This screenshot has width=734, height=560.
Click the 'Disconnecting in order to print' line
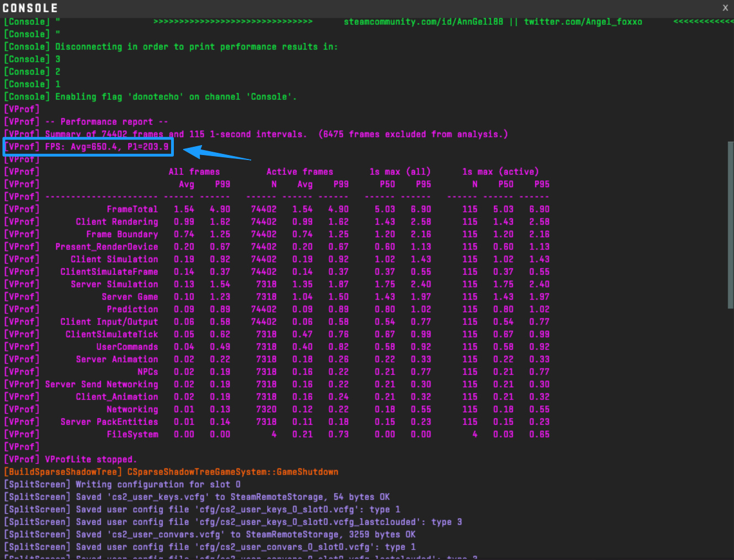[171, 47]
